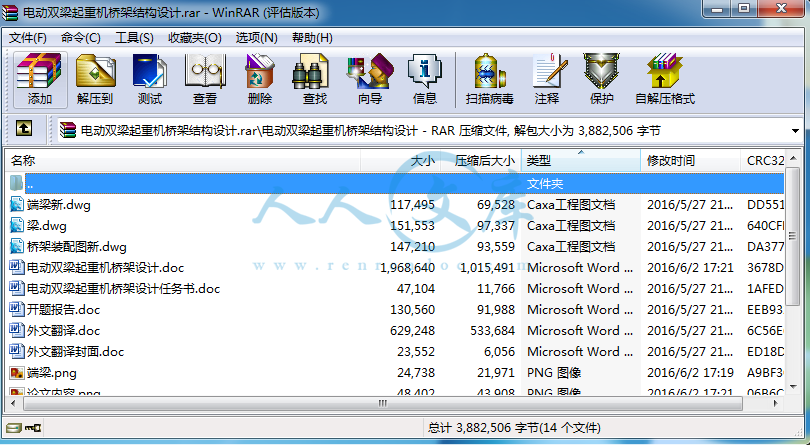Viewport: 810px width, 445px height.
Task: Launch the 向导 (Wizard) tool
Action: coord(370,80)
